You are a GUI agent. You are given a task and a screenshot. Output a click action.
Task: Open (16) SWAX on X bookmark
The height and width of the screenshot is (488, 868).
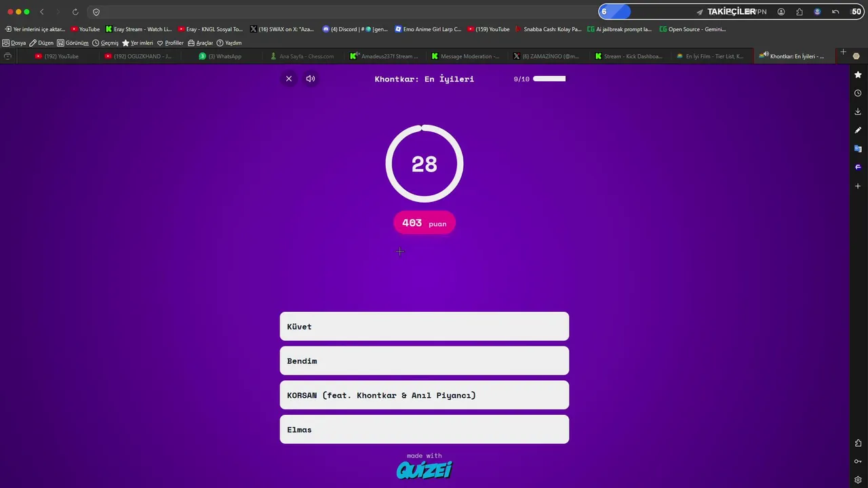point(282,29)
